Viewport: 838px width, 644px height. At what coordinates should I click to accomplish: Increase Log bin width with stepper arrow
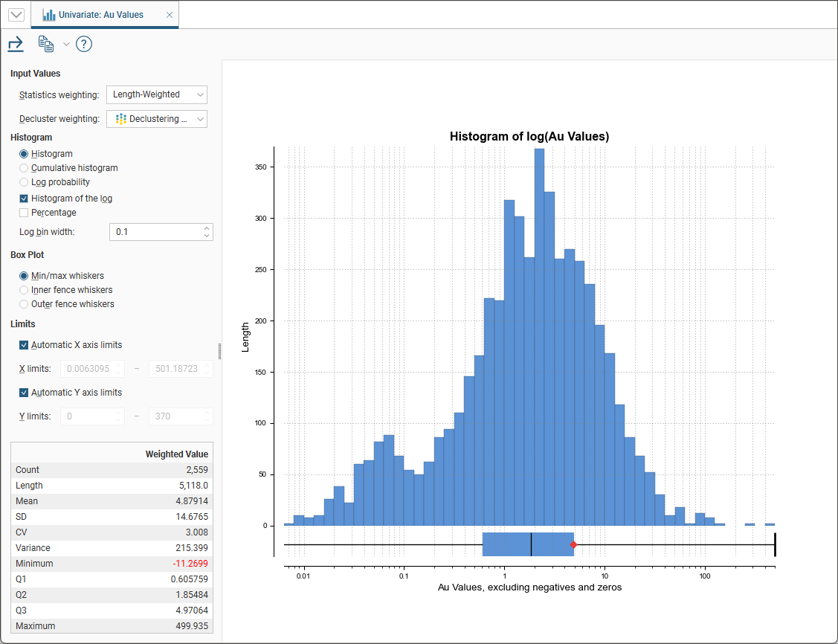(207, 228)
